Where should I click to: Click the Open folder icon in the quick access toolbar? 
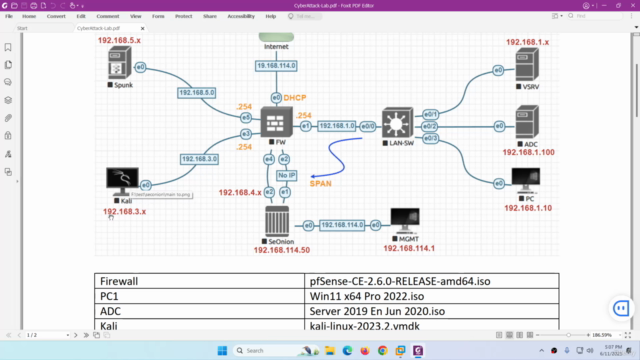pos(14,6)
